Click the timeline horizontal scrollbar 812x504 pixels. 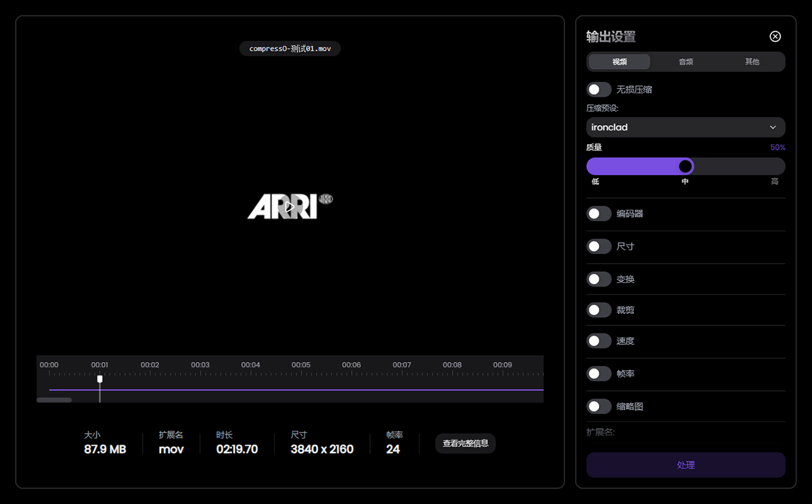click(54, 400)
